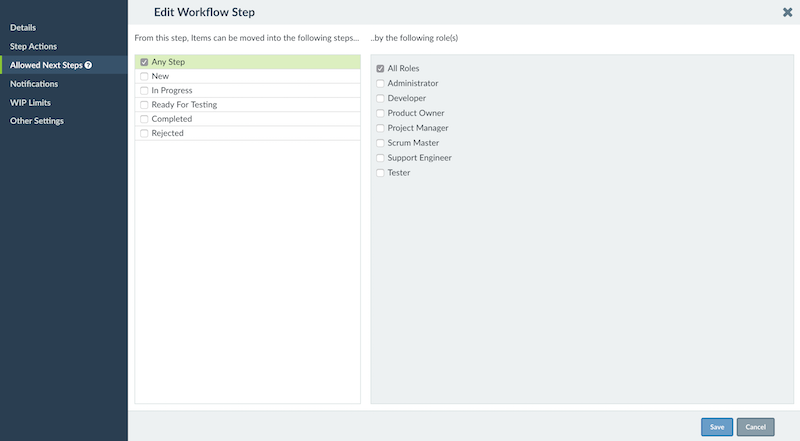The height and width of the screenshot is (441, 800).
Task: Save the workflow step changes
Action: tap(717, 427)
